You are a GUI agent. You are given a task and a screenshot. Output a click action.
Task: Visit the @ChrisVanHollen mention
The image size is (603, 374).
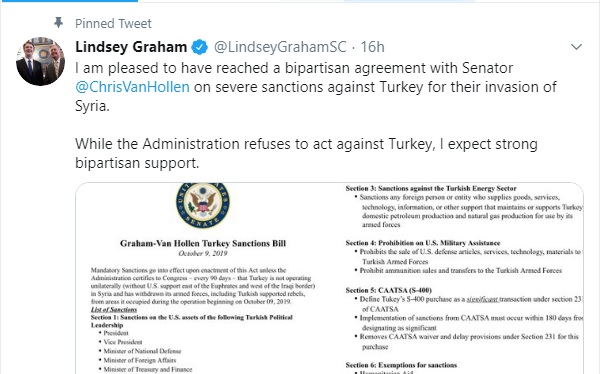click(x=132, y=87)
